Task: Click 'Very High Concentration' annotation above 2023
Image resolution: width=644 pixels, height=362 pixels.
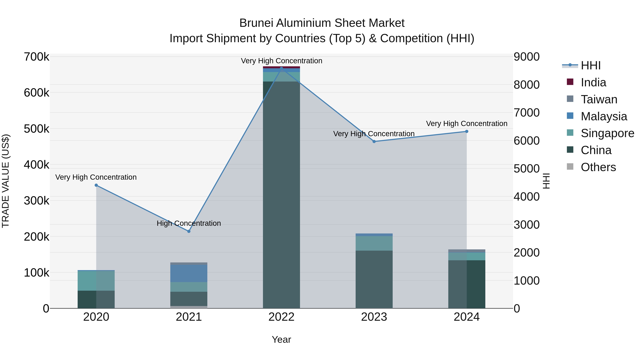Action: [374, 134]
